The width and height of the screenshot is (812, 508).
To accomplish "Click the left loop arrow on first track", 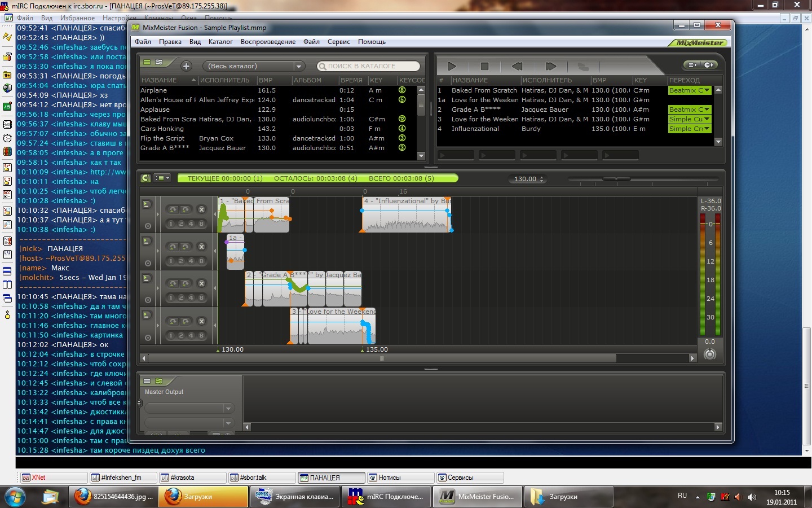I will tap(173, 209).
